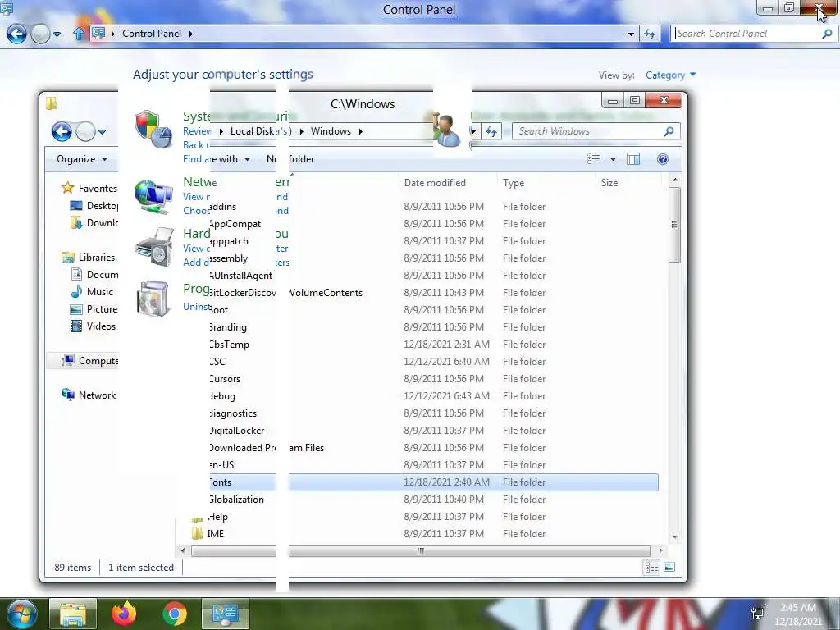Viewport: 840px width, 630px height.
Task: Click User Accounts person icon
Action: click(x=446, y=129)
